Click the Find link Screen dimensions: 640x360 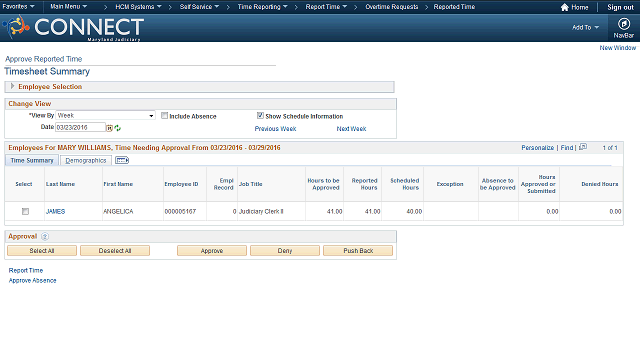point(567,148)
